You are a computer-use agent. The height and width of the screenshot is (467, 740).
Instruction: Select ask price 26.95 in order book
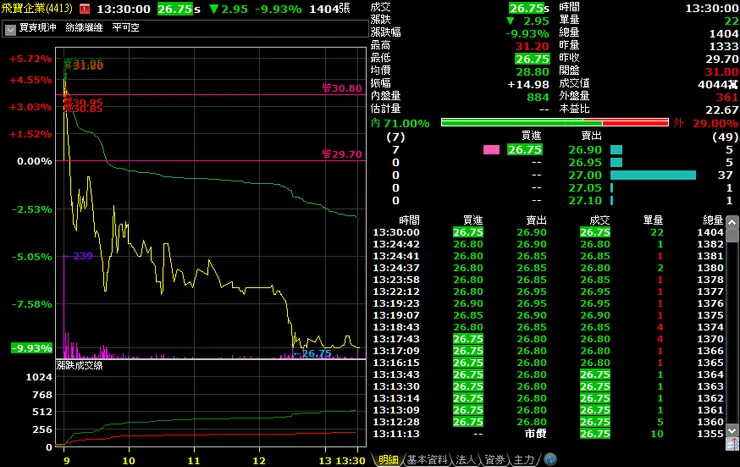[585, 162]
